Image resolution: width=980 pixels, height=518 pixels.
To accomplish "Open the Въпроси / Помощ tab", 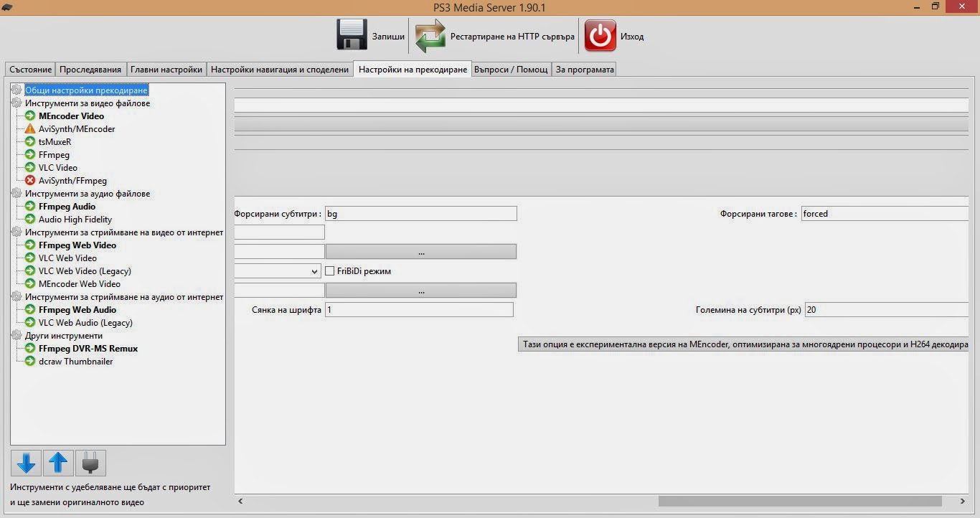I will click(x=511, y=70).
